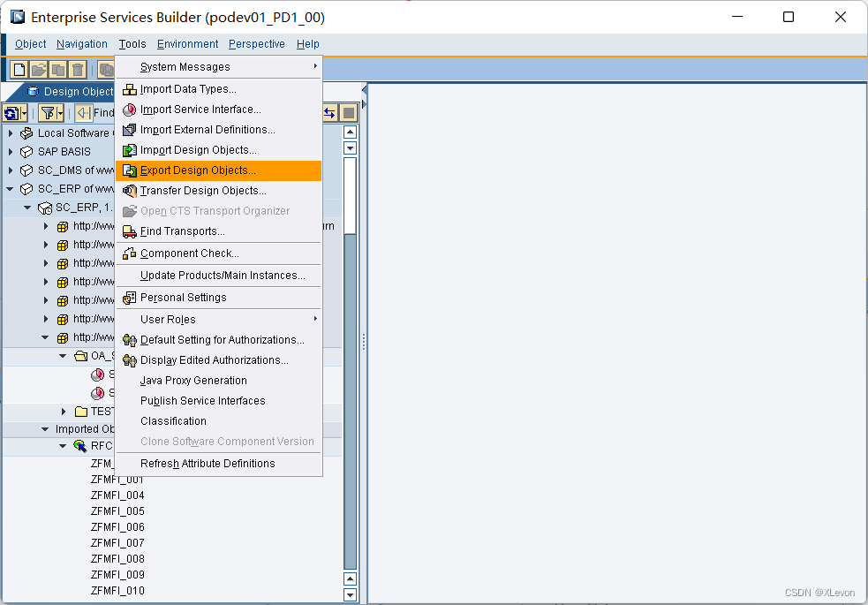Collapse the SC_ERP of www node
The width and height of the screenshot is (868, 605).
click(x=10, y=189)
